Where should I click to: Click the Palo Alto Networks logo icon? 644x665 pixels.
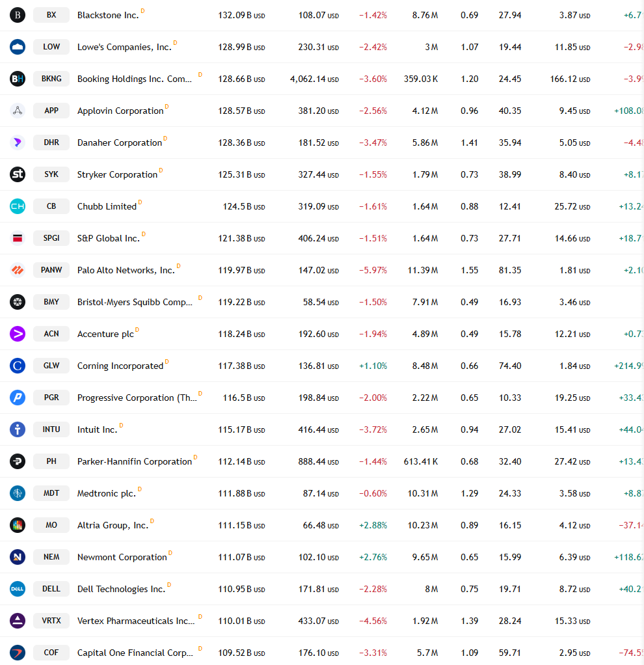click(x=18, y=270)
